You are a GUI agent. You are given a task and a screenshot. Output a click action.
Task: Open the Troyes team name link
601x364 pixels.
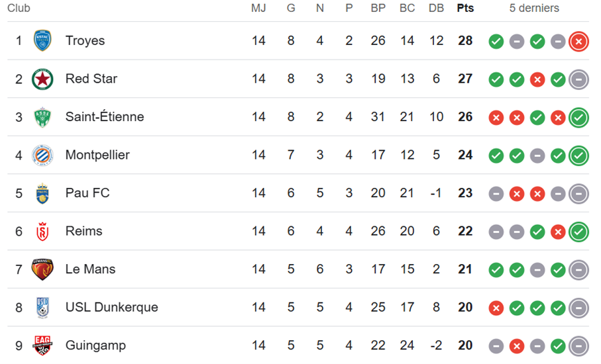(x=85, y=40)
